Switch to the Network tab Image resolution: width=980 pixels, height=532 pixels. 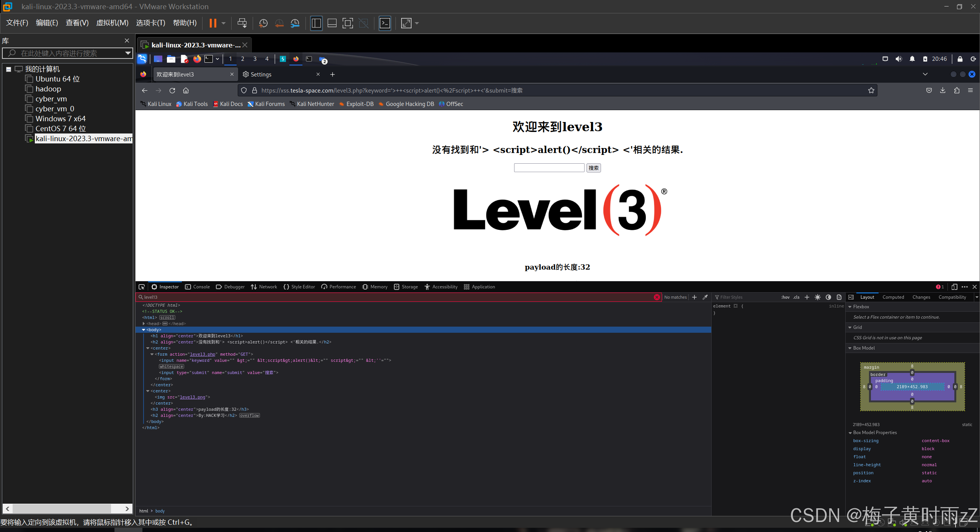[264, 287]
